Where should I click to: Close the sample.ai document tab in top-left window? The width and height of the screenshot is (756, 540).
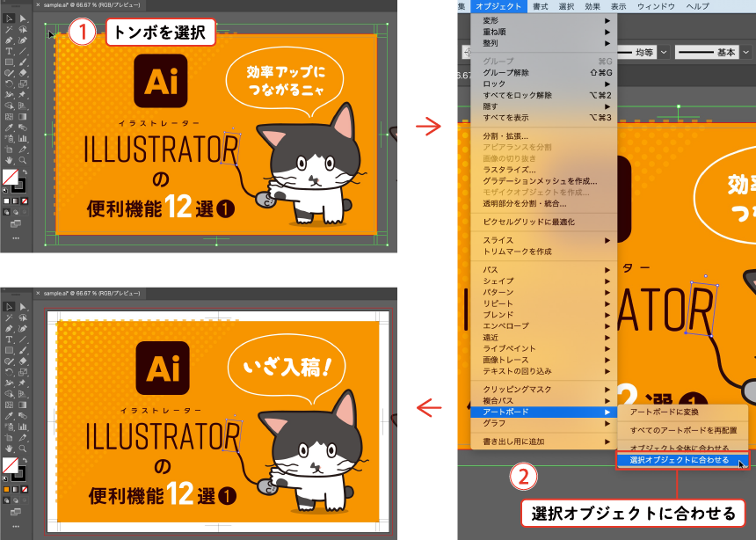(39, 4)
